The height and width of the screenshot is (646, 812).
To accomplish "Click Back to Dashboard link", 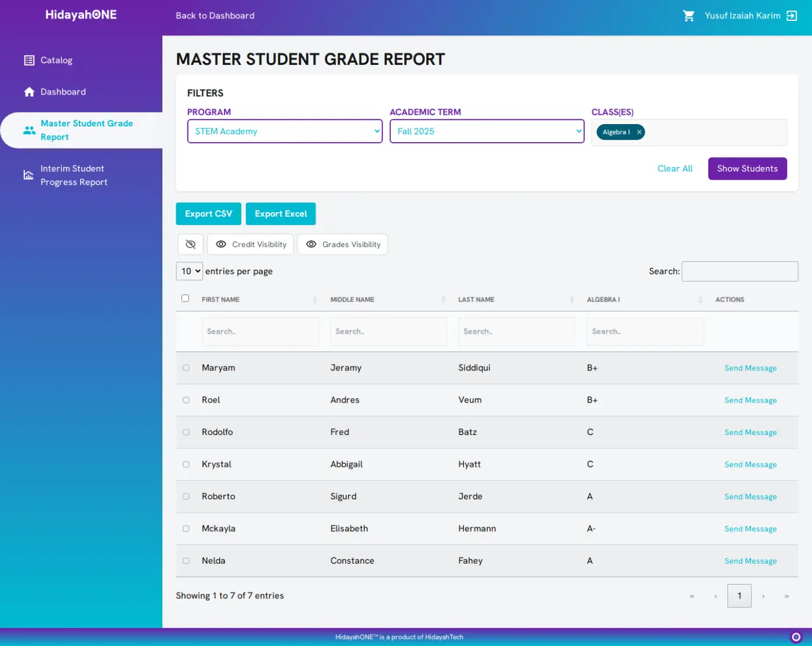I will point(215,16).
